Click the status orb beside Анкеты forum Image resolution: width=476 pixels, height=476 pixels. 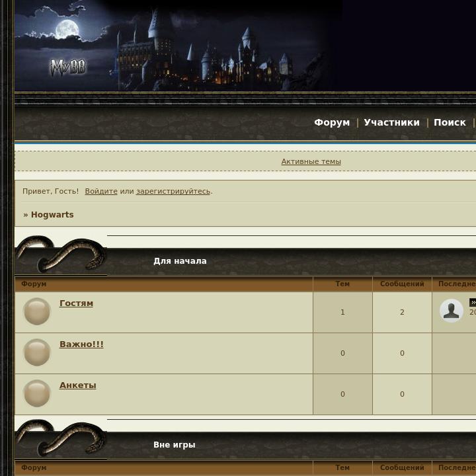pos(37,393)
